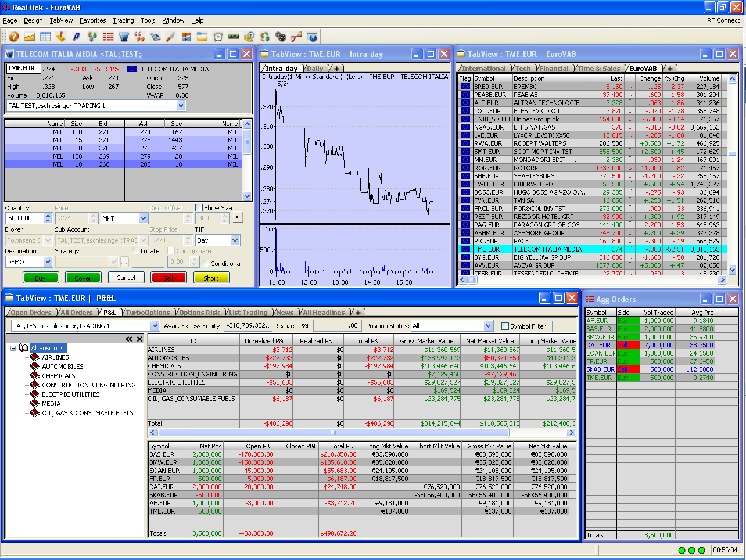746x560 pixels.
Task: Click the currency tree toolbar icon
Action: (x=92, y=37)
